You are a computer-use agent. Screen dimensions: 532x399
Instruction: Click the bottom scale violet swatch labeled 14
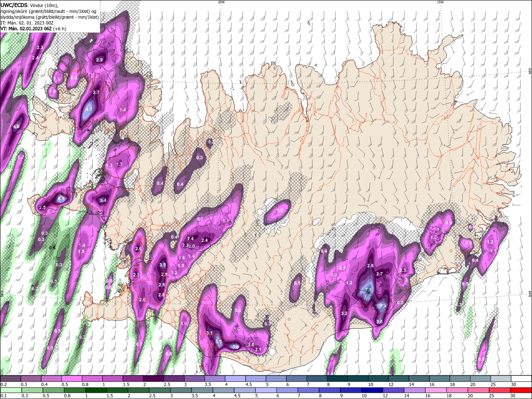414,390
